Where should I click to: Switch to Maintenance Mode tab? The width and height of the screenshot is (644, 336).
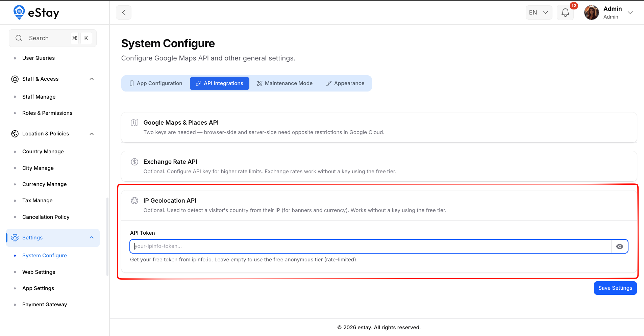(x=284, y=83)
